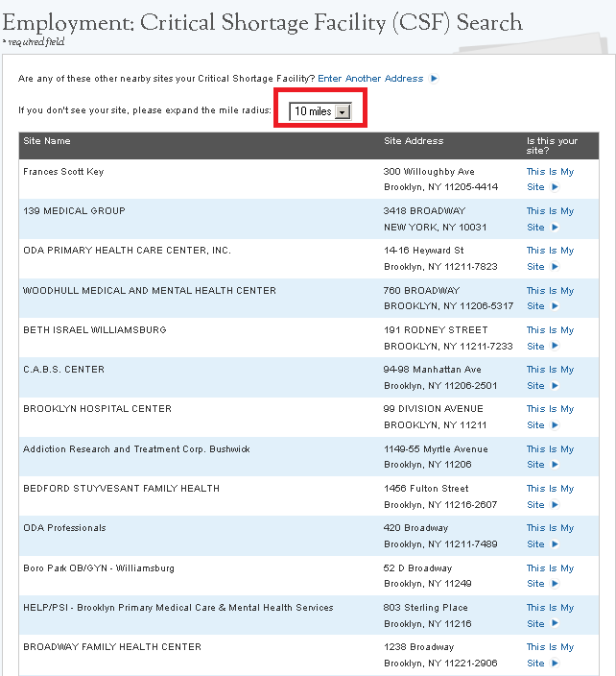This screenshot has width=616, height=676.
Task: Click arrow icon in BEDFORD STUYVESANT row
Action: tap(555, 504)
